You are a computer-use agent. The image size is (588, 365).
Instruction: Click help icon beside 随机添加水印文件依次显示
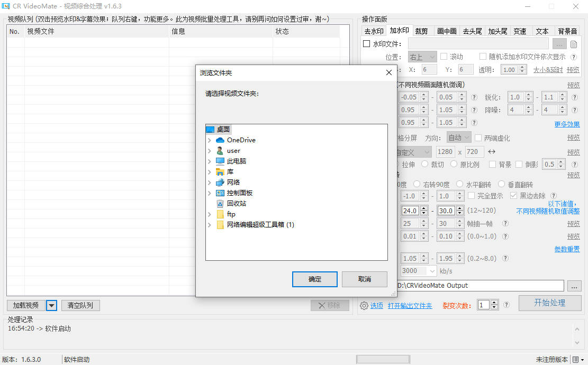[574, 57]
